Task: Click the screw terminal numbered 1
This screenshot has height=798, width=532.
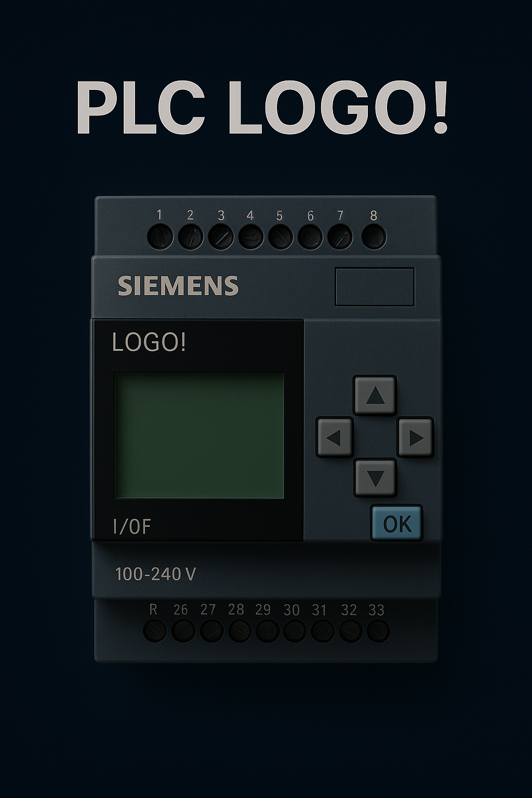Action: (x=159, y=237)
